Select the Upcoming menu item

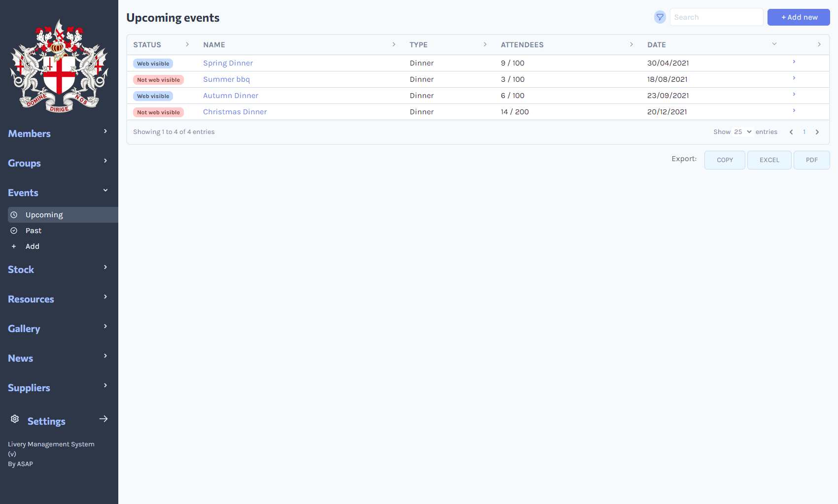point(44,214)
